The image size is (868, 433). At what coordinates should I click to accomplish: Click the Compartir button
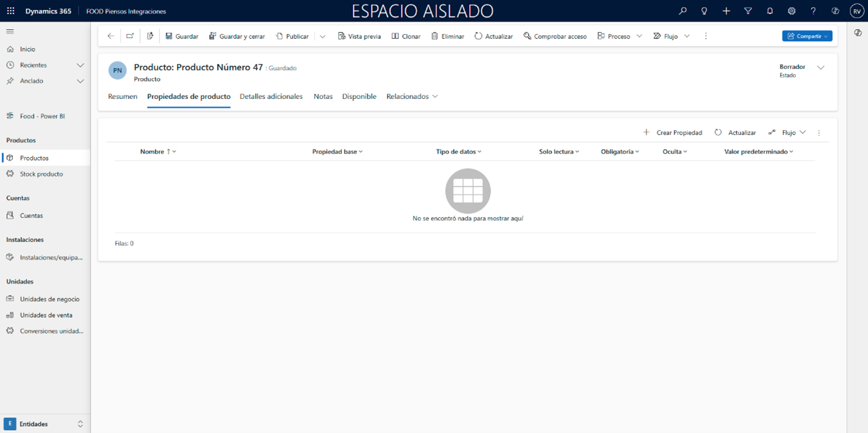click(x=807, y=36)
